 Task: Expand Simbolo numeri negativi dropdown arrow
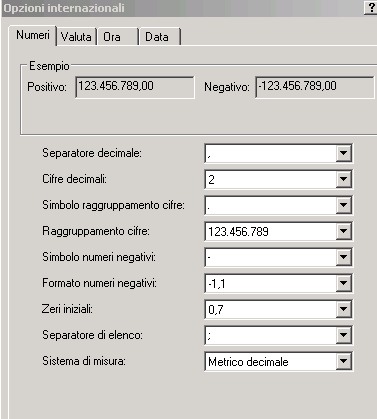[343, 257]
